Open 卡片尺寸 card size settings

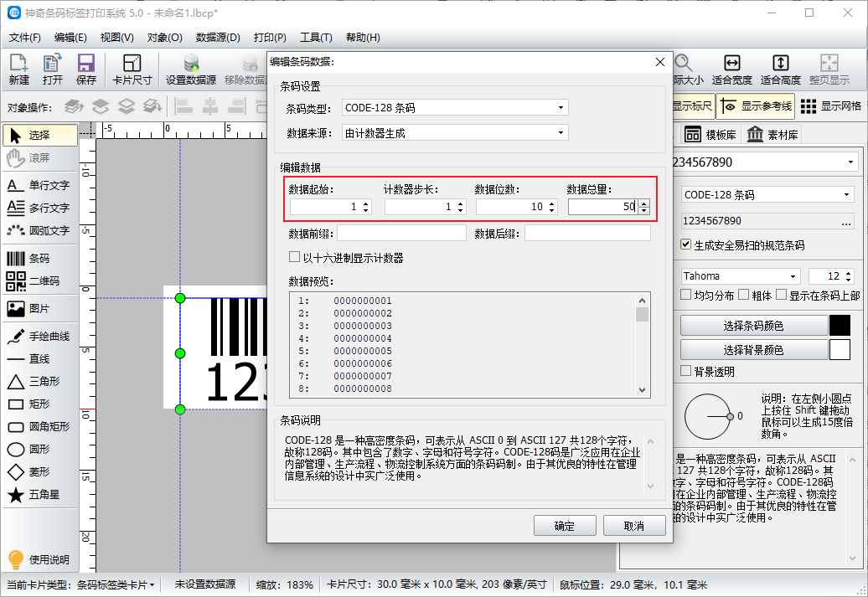point(132,69)
